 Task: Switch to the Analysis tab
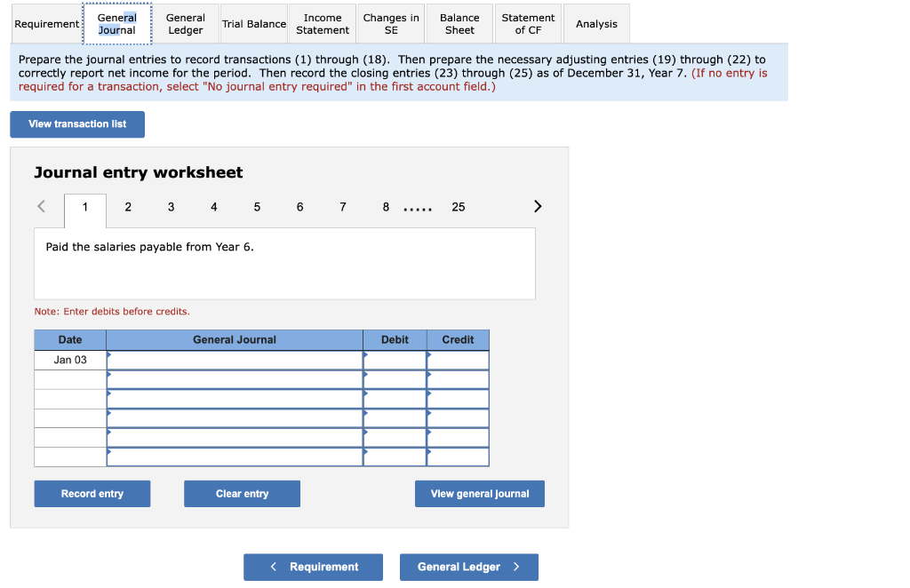click(x=595, y=23)
